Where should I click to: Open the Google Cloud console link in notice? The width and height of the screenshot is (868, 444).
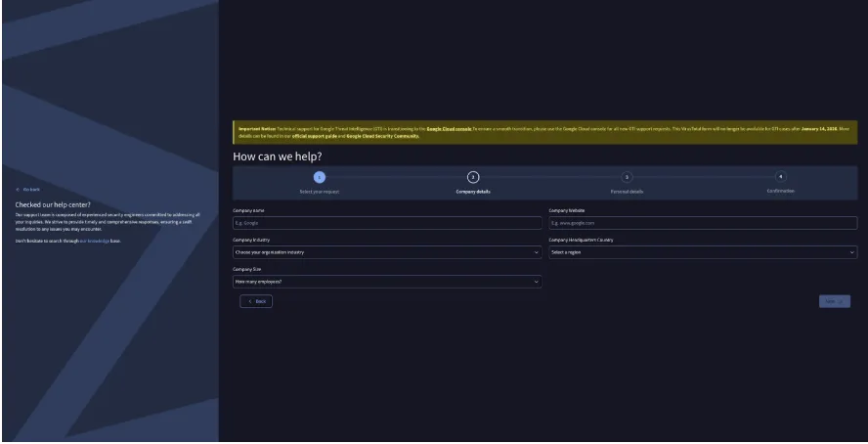449,128
